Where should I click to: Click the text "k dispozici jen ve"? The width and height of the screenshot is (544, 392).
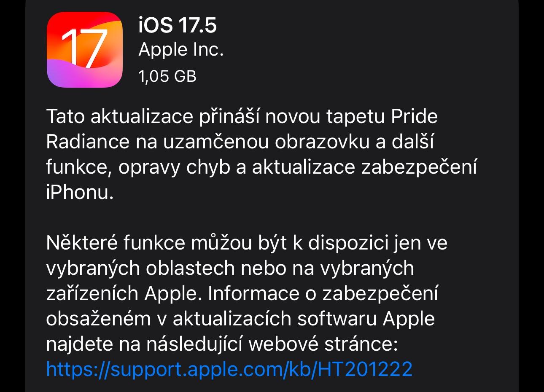click(x=369, y=243)
